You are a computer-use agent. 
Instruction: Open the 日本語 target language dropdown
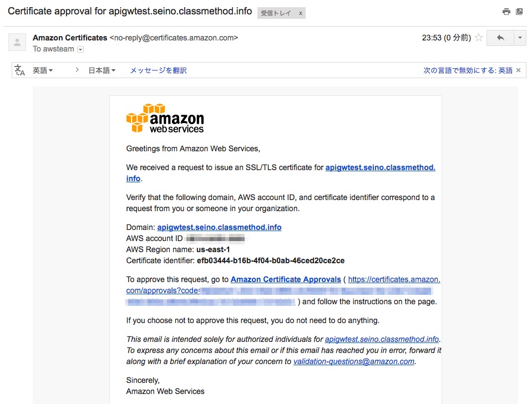click(x=102, y=70)
